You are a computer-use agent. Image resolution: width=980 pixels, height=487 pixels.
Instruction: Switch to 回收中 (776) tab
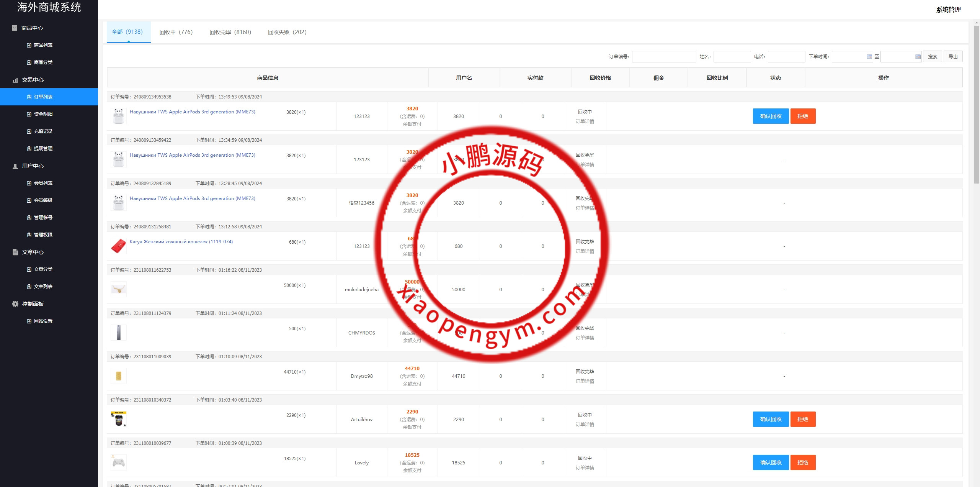176,32
